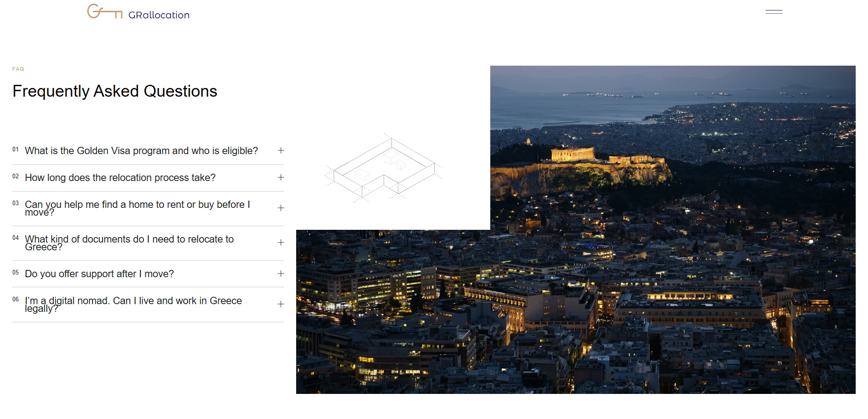868x419 pixels.
Task: Click the 01 number of first question
Action: [x=15, y=150]
